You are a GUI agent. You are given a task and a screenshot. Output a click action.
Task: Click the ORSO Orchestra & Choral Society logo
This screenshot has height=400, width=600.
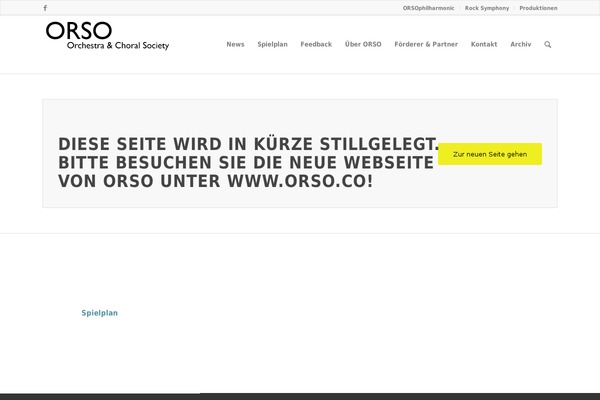[107, 36]
